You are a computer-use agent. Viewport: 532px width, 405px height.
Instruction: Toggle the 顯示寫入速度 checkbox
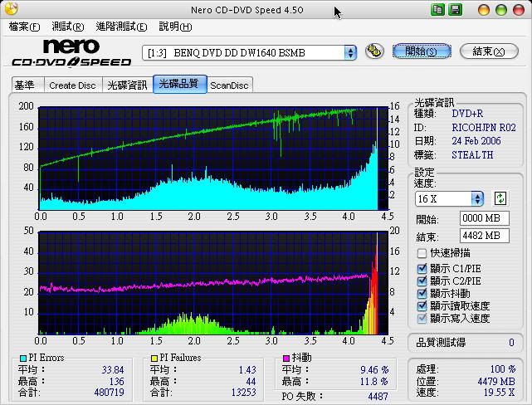click(x=422, y=318)
